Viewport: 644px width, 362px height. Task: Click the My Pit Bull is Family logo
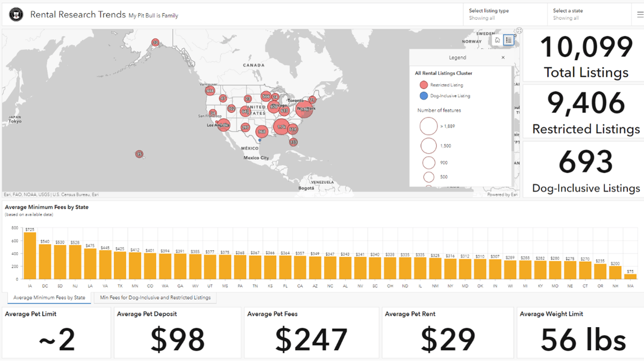pos(16,14)
